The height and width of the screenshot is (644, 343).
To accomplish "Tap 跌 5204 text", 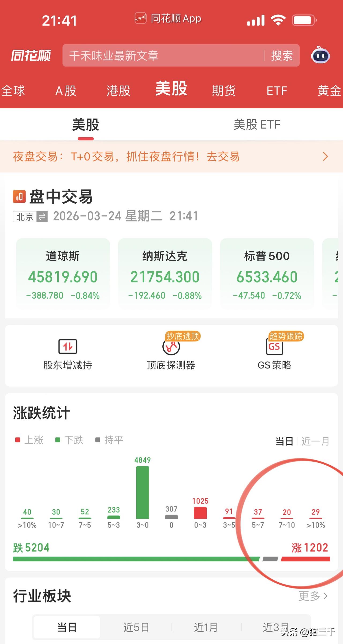I will coord(31,548).
